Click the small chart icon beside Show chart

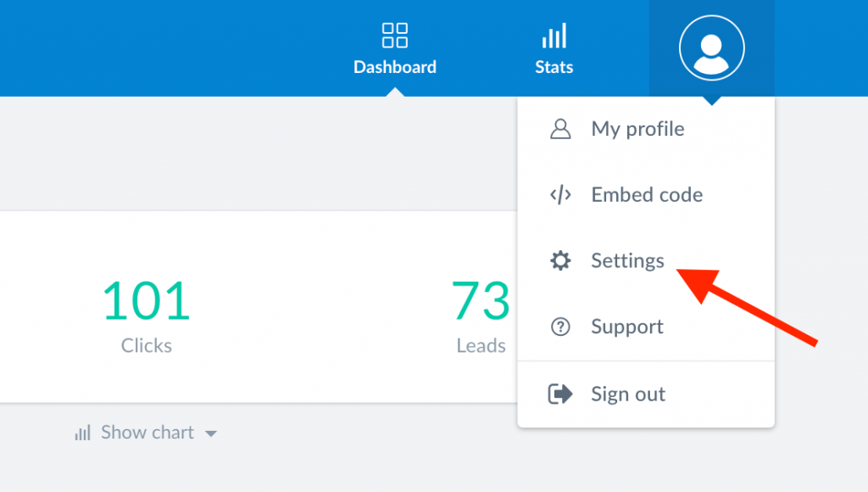click(82, 433)
